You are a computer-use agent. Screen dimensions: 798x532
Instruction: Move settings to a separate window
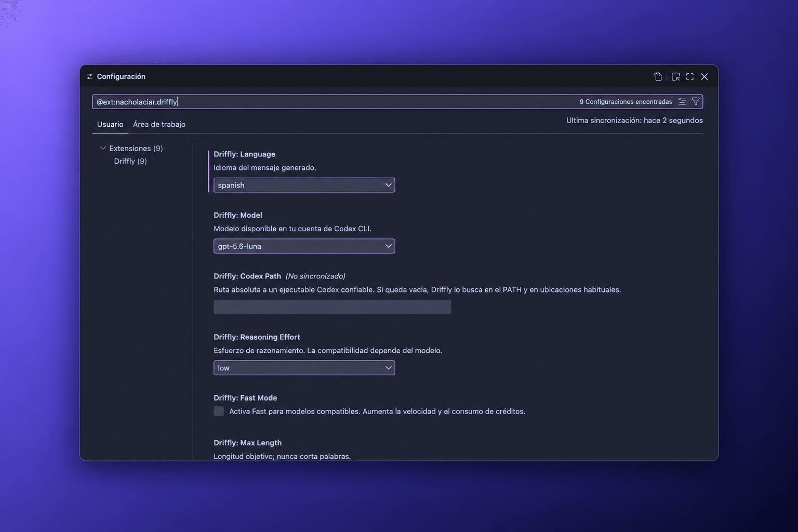click(x=676, y=76)
